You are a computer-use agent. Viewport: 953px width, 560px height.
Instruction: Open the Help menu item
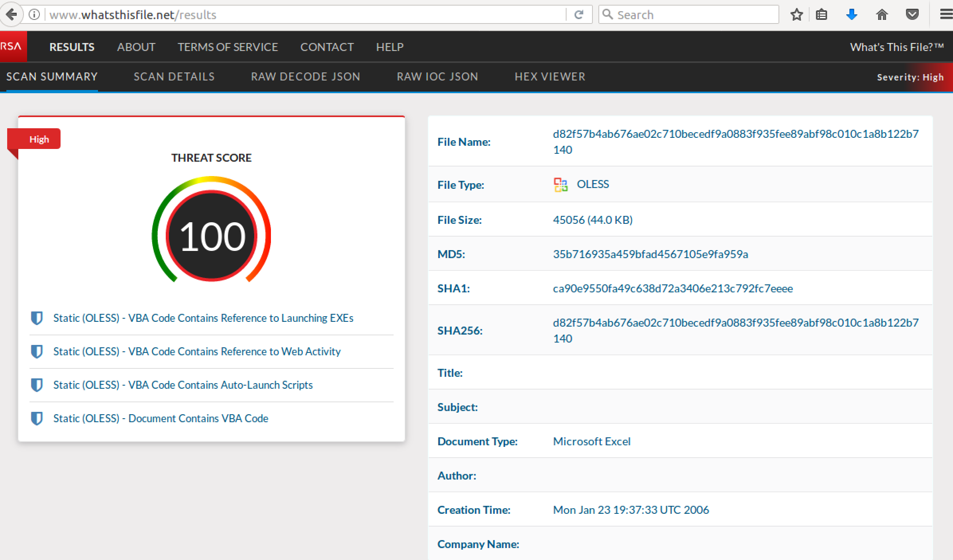click(x=390, y=47)
